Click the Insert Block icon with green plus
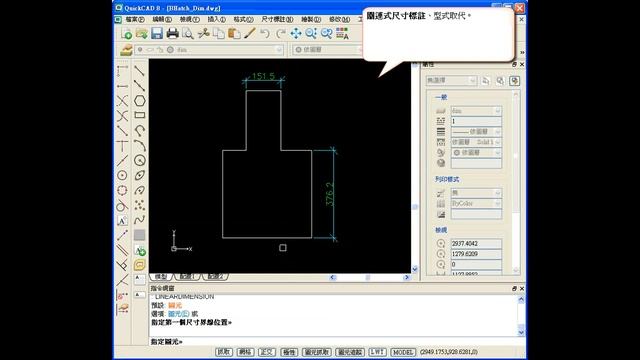 coord(140,250)
